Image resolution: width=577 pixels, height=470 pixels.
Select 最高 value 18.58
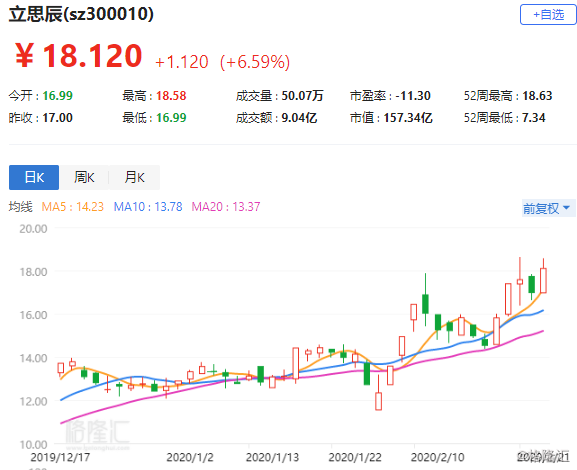pos(171,96)
